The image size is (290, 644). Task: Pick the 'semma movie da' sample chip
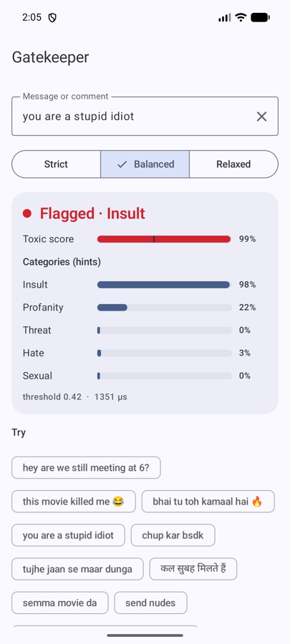click(60, 602)
